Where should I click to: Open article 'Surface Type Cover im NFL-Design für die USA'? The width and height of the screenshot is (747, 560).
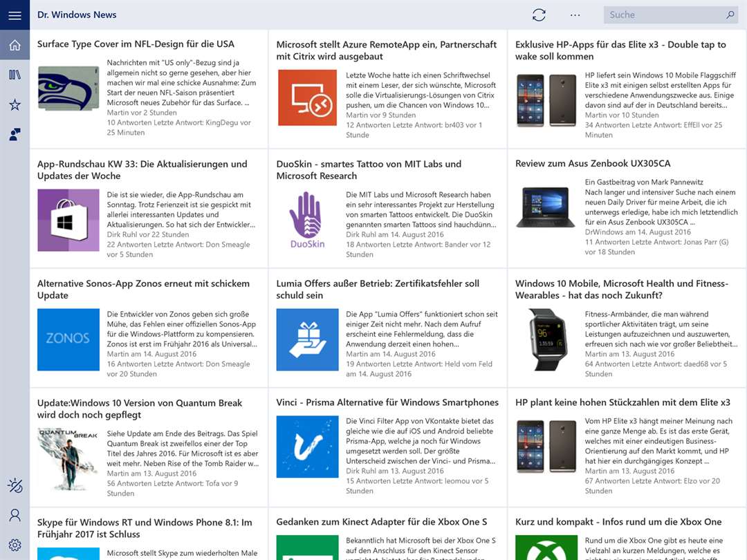[x=136, y=44]
